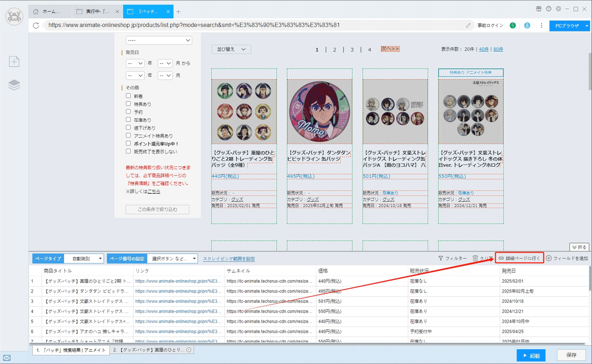592x364 pixels.
Task: Click the Momo ダンダダン badge thumbnail
Action: click(319, 112)
